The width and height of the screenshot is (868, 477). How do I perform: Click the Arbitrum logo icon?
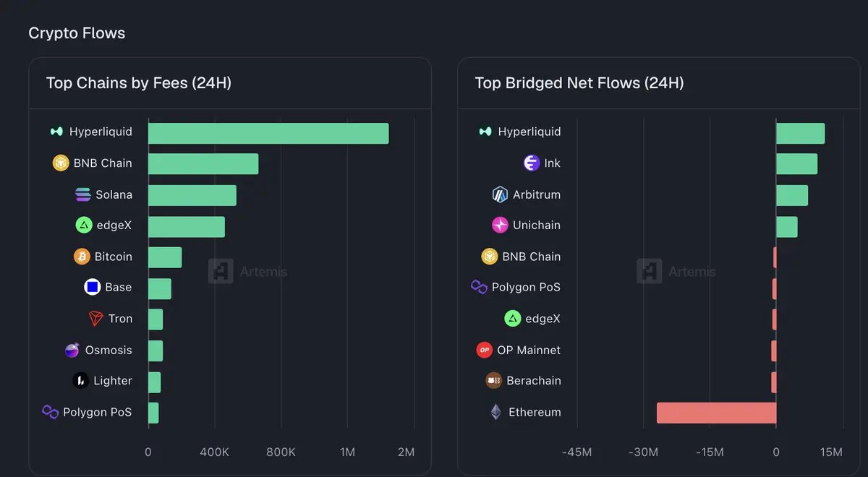[500, 194]
